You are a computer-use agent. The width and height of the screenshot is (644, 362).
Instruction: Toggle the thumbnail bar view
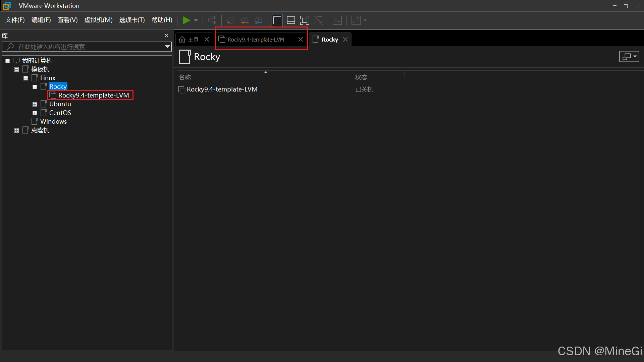coord(291,20)
